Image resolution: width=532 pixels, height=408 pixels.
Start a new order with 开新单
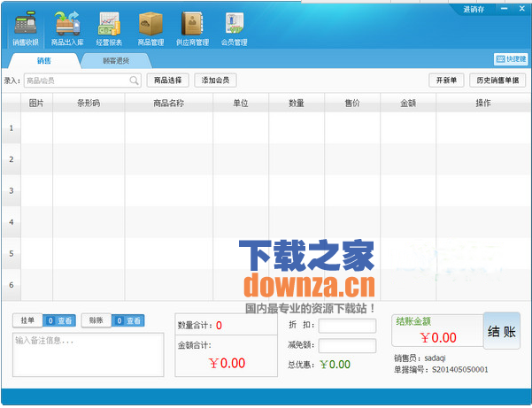click(x=446, y=81)
